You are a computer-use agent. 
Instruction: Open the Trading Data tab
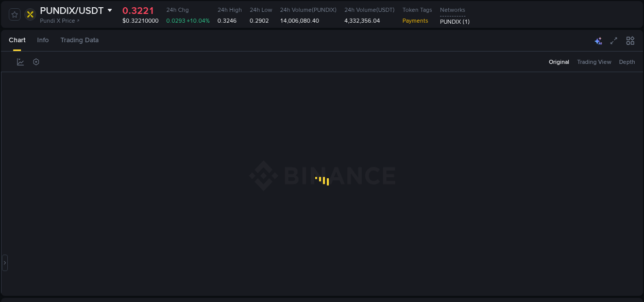(x=79, y=40)
